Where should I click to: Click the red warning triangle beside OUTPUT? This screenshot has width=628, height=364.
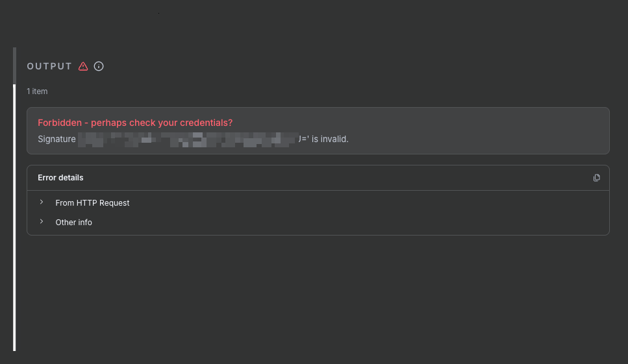tap(83, 66)
